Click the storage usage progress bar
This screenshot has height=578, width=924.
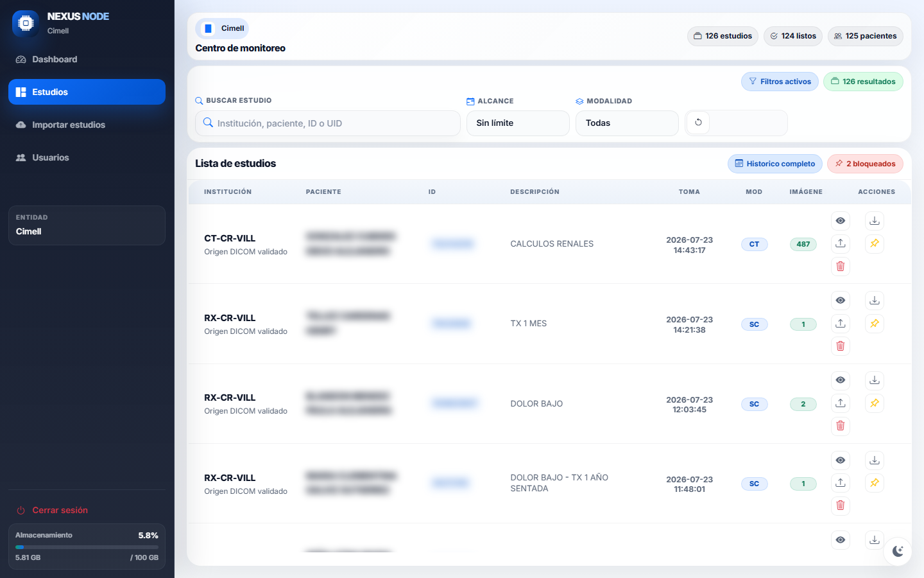(87, 547)
